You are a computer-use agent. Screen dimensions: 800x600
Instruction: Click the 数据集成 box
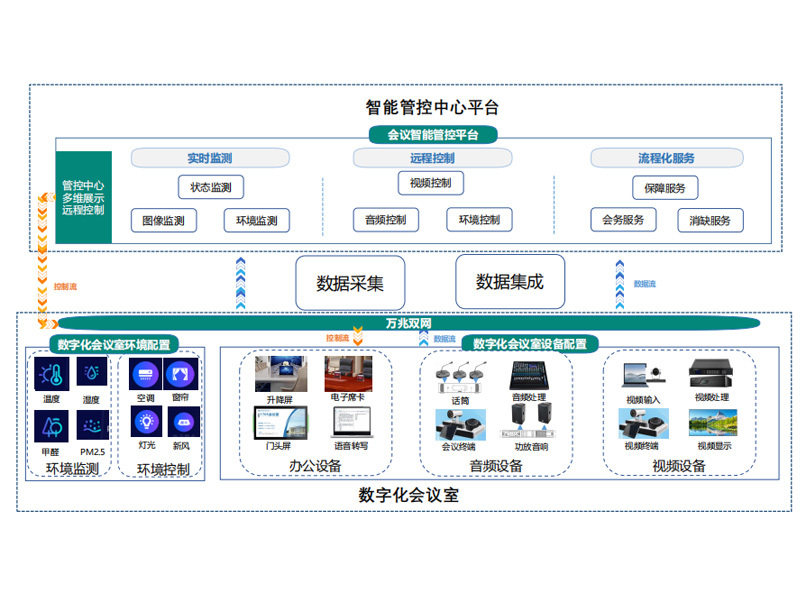(x=510, y=282)
